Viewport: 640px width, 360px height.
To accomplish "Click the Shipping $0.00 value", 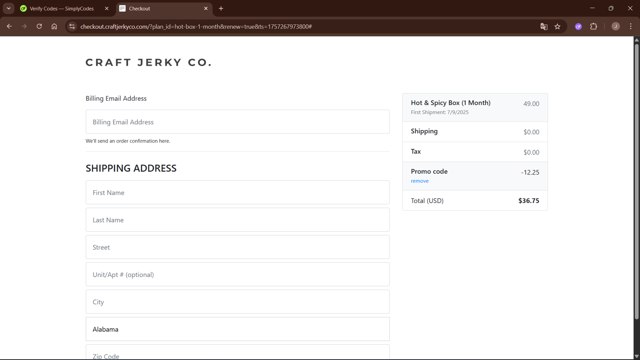I will pos(531,132).
